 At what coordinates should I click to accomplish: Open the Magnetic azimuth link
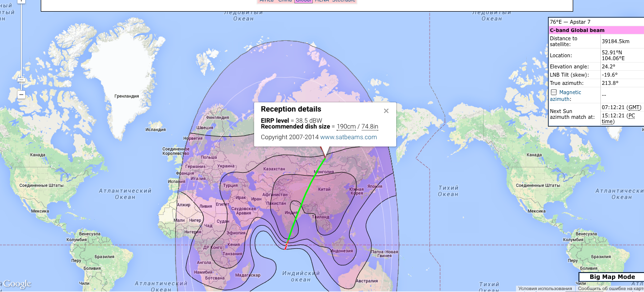[x=565, y=96]
